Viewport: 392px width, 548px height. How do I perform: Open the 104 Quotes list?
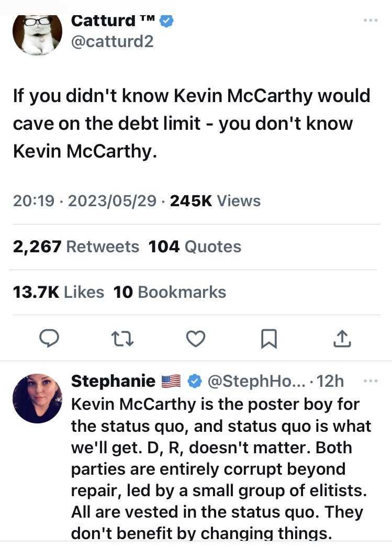pyautogui.click(x=195, y=247)
